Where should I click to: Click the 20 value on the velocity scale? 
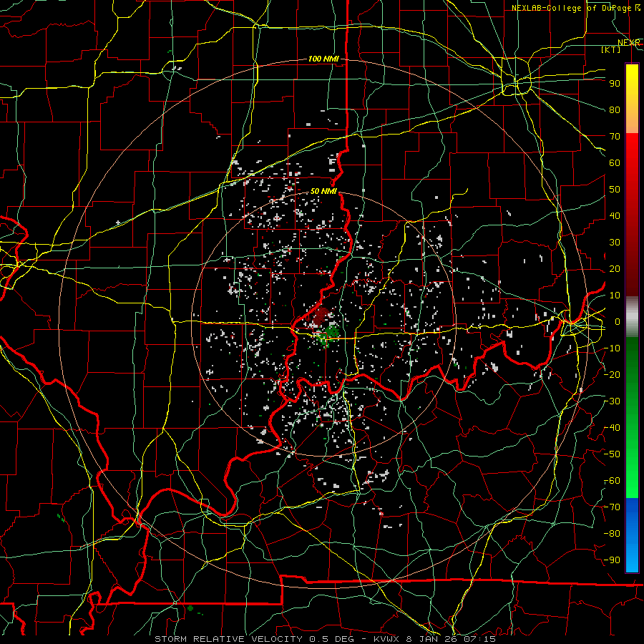(615, 268)
